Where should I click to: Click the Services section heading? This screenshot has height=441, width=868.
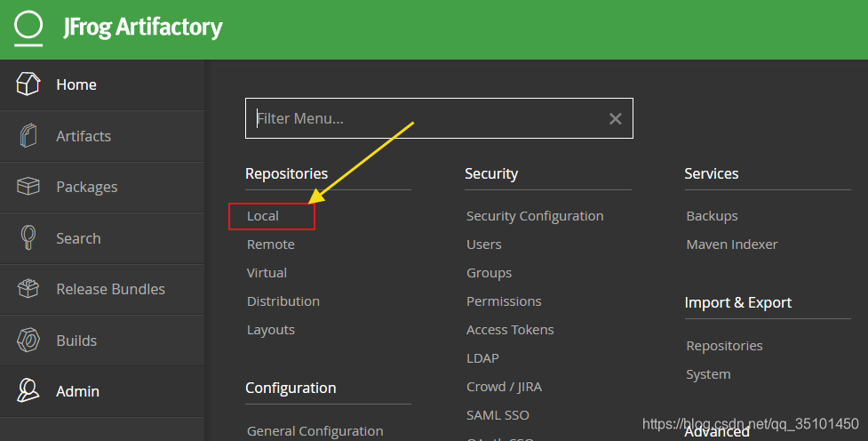(712, 174)
